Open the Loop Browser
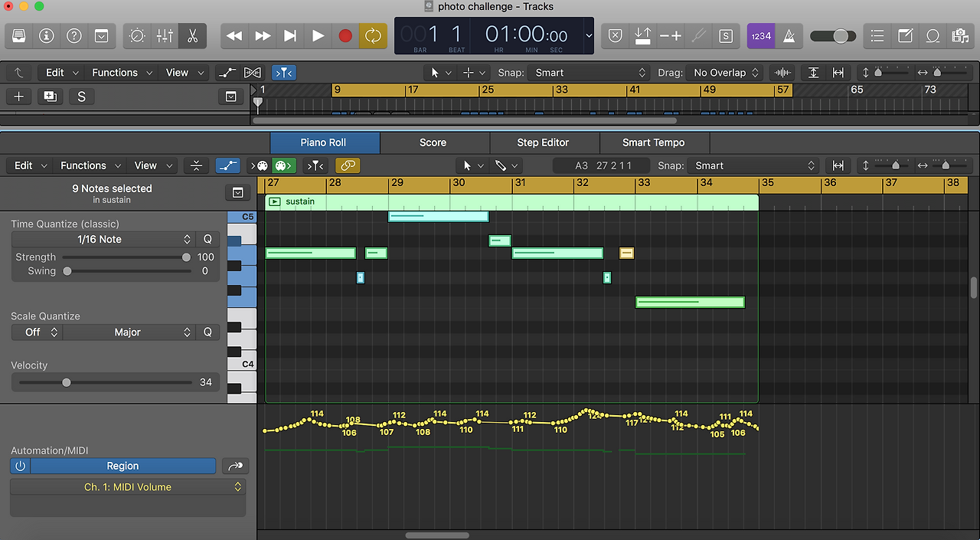Viewport: 980px width, 540px height. pyautogui.click(x=933, y=35)
